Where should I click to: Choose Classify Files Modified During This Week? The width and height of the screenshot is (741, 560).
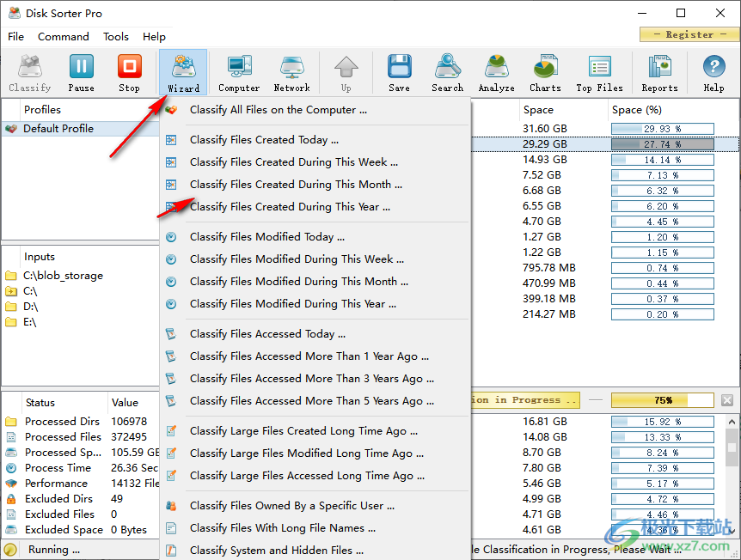click(315, 259)
